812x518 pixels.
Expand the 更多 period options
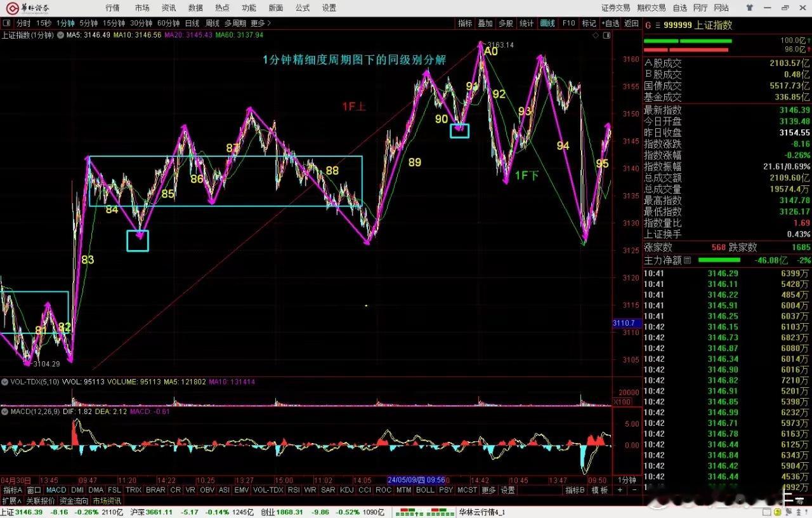[260, 23]
